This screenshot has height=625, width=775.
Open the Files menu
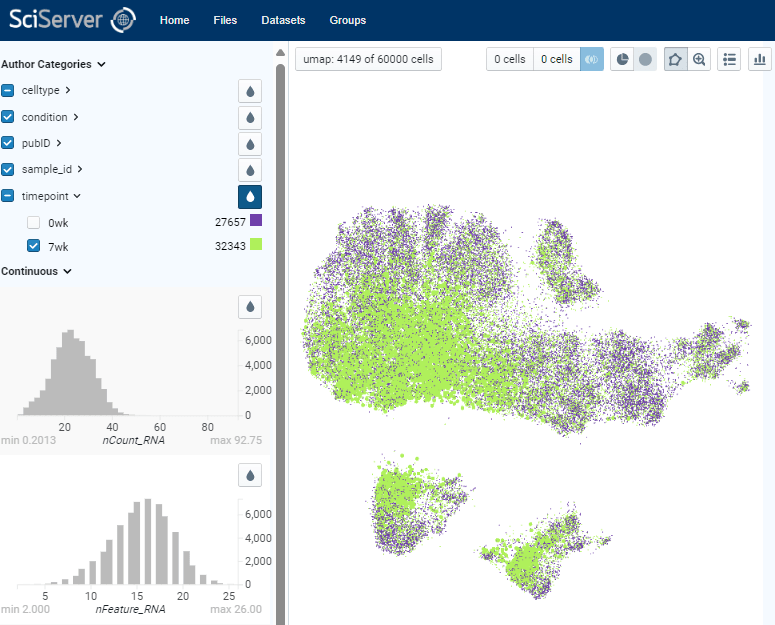pyautogui.click(x=225, y=20)
